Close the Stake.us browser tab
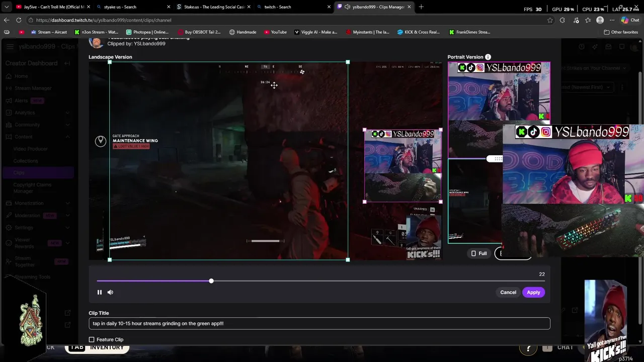The height and width of the screenshot is (362, 644). [249, 7]
